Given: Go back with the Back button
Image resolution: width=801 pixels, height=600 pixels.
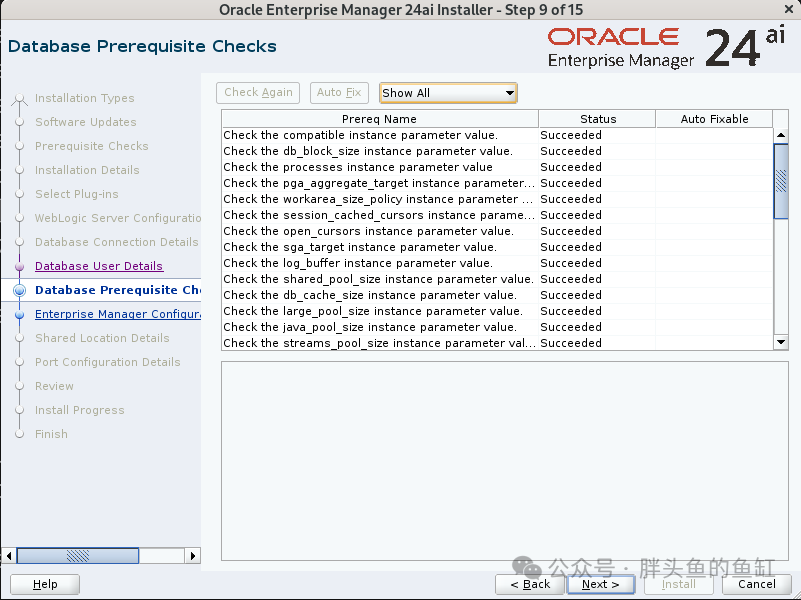Looking at the screenshot, I should (x=530, y=584).
